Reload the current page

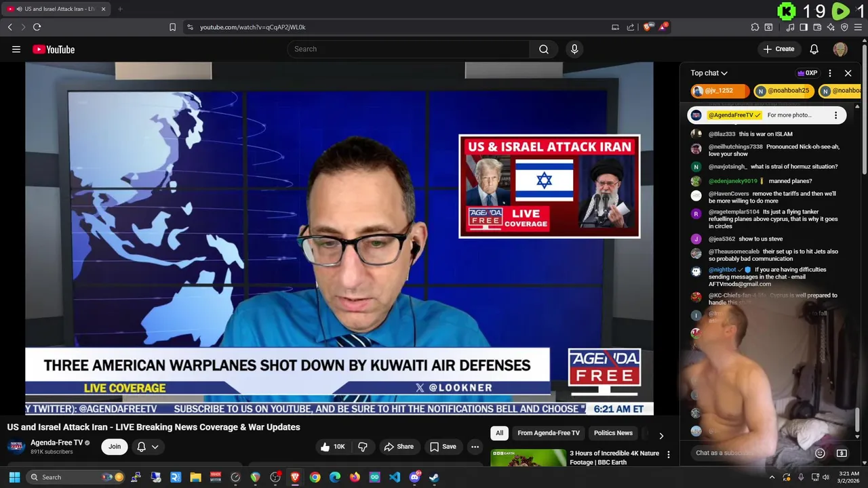click(37, 27)
